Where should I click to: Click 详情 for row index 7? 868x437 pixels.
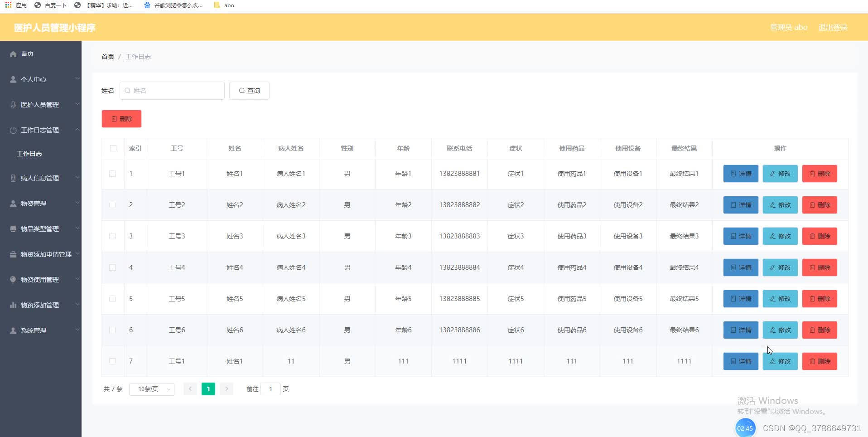[741, 361]
